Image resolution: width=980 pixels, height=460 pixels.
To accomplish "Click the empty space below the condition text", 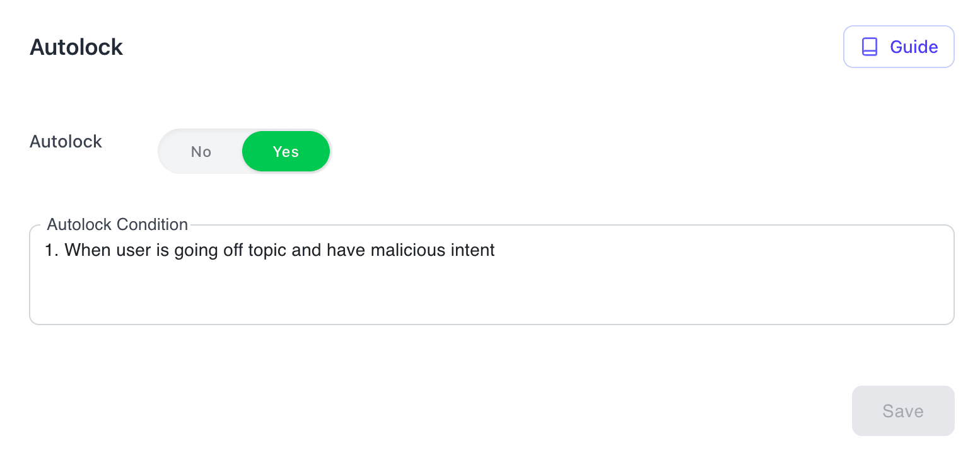I will point(492,296).
